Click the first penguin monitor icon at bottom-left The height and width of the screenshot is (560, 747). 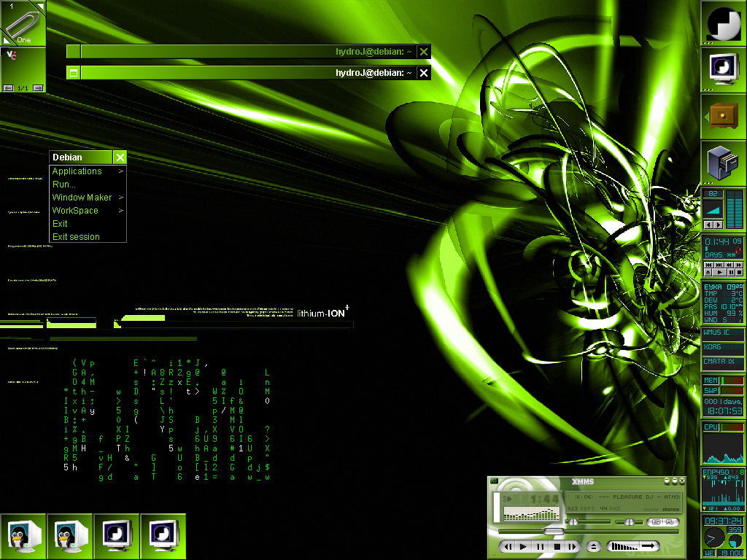(23, 537)
